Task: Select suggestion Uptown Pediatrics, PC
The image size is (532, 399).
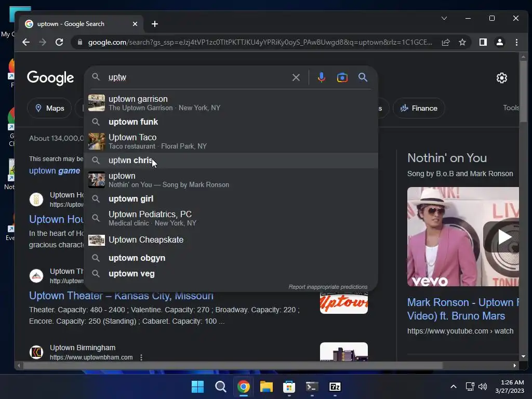Action: pyautogui.click(x=231, y=218)
